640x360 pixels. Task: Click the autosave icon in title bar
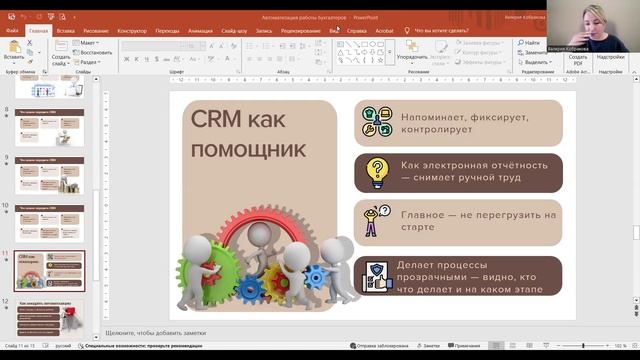pyautogui.click(x=11, y=17)
